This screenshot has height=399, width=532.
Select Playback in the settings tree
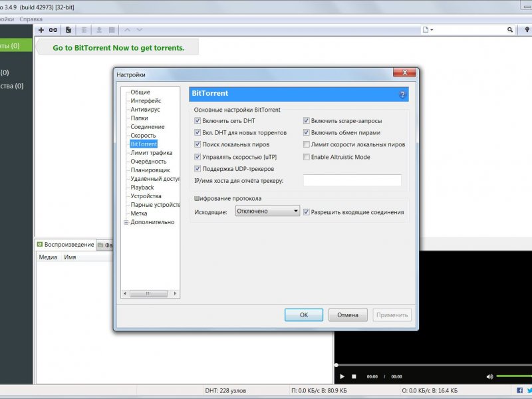(x=142, y=188)
